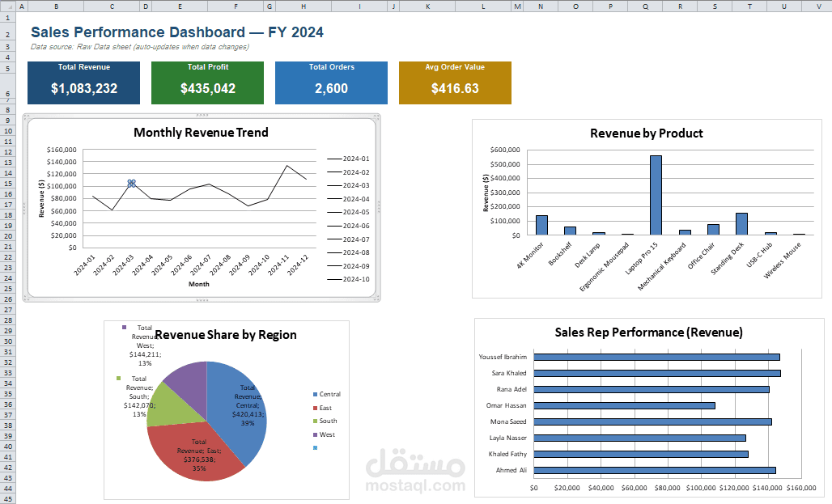Click Ahmed Ali's revenue bar
832x504 pixels.
(655, 470)
